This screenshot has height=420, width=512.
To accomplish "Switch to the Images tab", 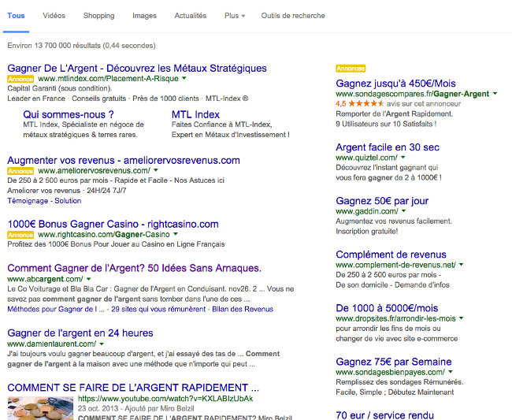I will click(144, 16).
